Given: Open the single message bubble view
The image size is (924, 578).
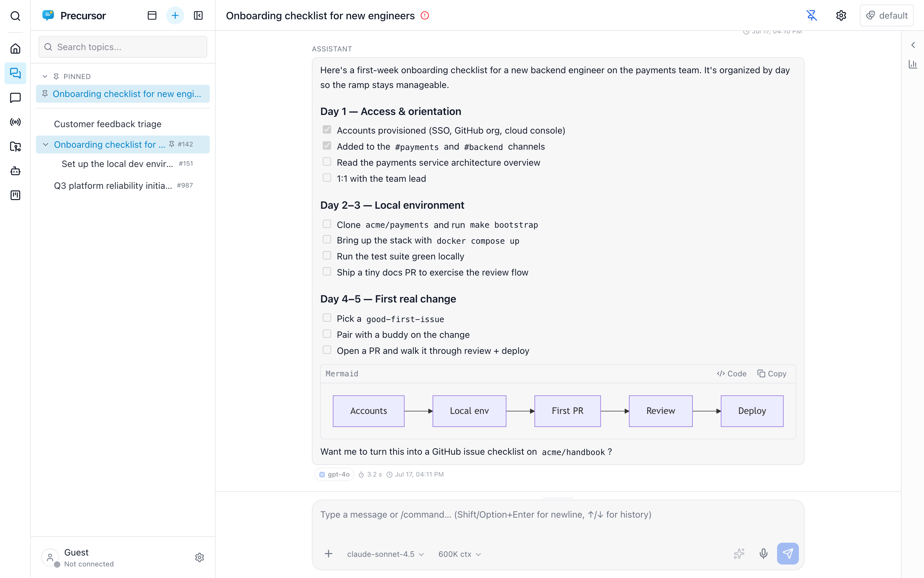Looking at the screenshot, I should (x=15, y=98).
